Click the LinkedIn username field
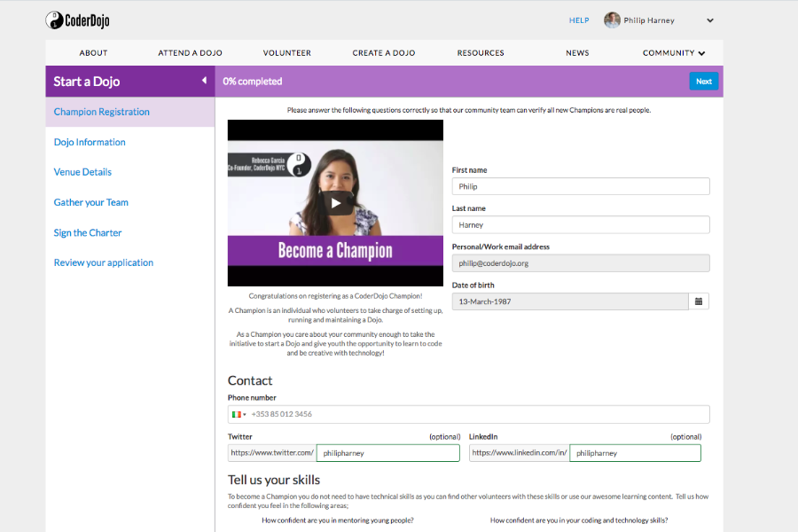 point(634,453)
